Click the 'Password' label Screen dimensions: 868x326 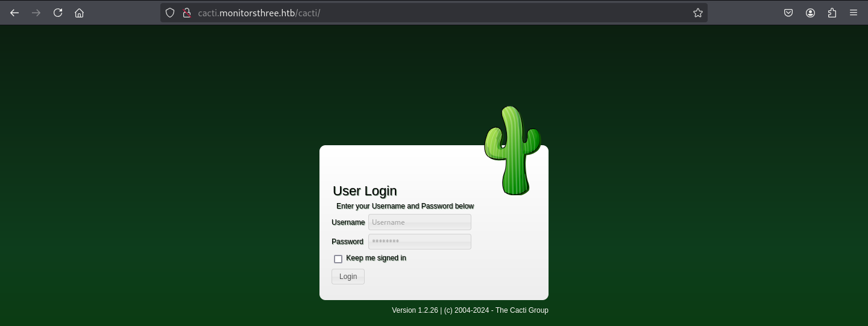pyautogui.click(x=347, y=242)
